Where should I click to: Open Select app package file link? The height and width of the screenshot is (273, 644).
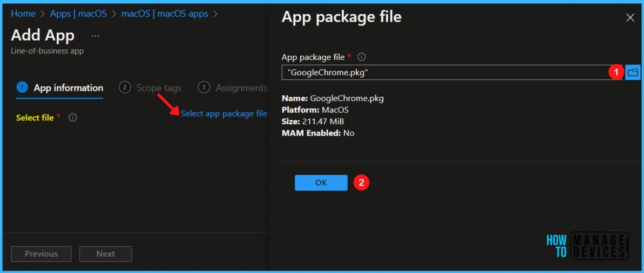[x=224, y=114]
